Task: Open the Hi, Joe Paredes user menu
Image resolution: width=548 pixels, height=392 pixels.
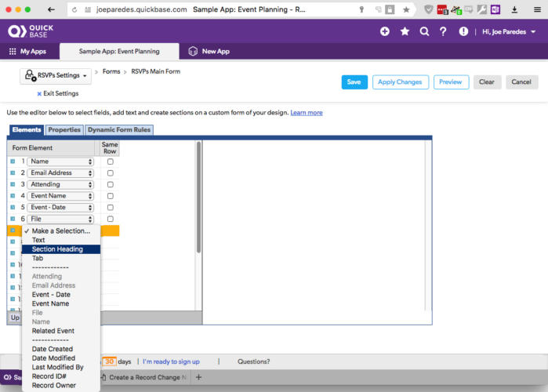Action: [x=509, y=32]
